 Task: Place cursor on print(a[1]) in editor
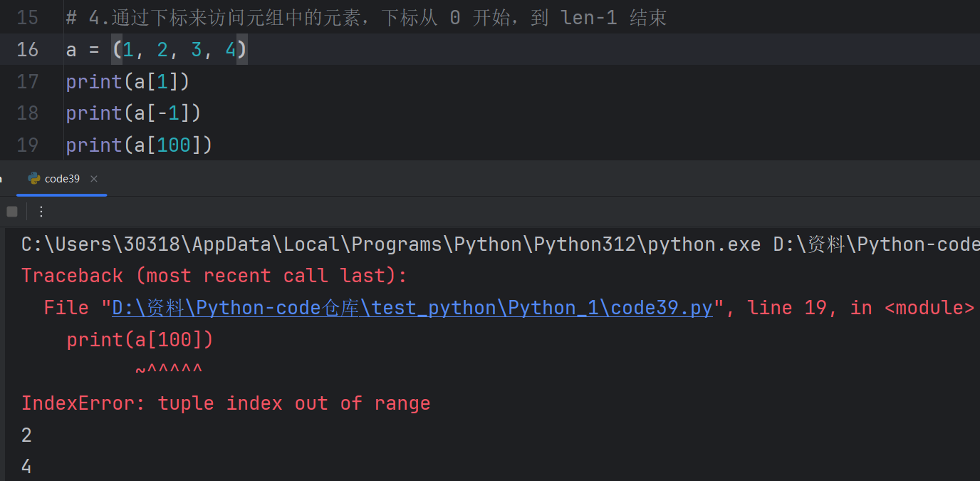pos(127,82)
